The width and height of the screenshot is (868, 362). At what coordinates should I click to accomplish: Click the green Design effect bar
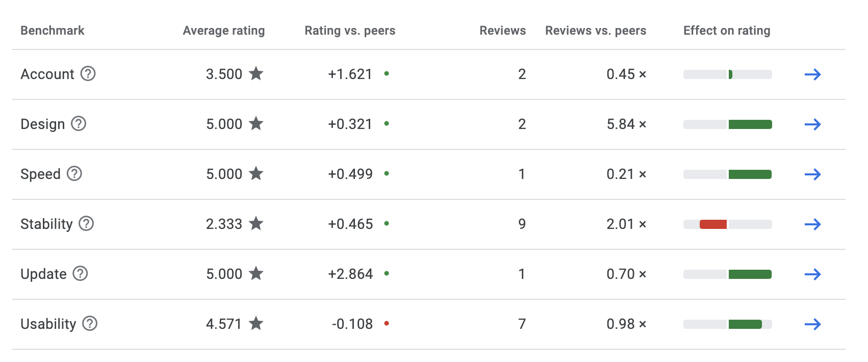(750, 124)
